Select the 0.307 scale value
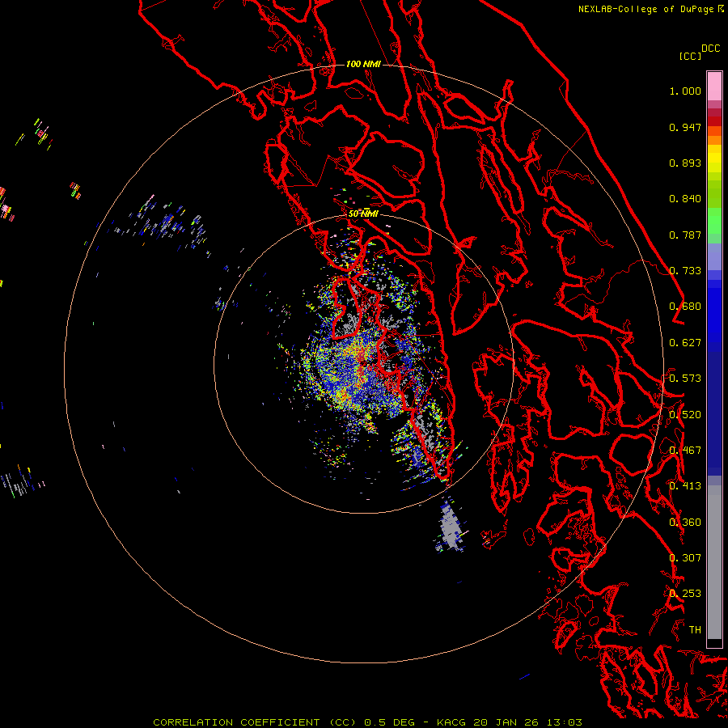The width and height of the screenshot is (728, 728). tap(685, 558)
